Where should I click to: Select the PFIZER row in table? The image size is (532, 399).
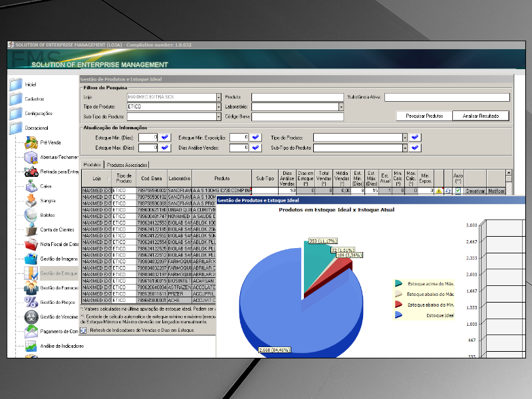(x=148, y=294)
